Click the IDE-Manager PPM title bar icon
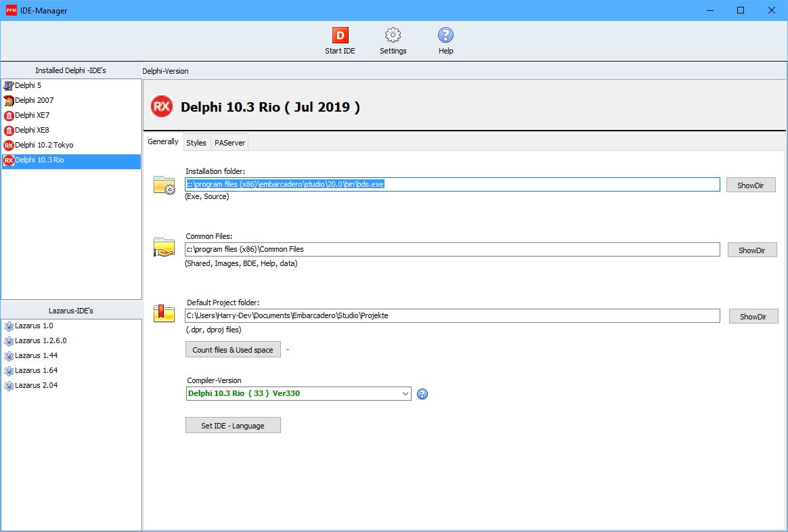 pyautogui.click(x=11, y=10)
